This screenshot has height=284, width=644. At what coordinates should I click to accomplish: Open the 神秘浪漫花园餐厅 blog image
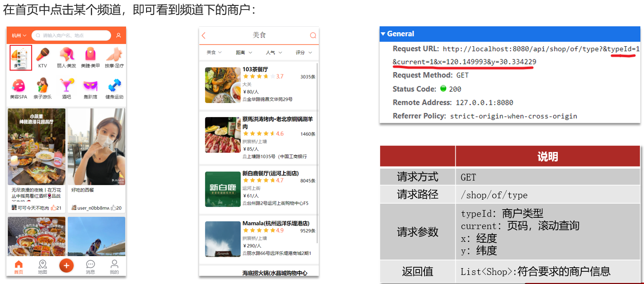(36, 147)
